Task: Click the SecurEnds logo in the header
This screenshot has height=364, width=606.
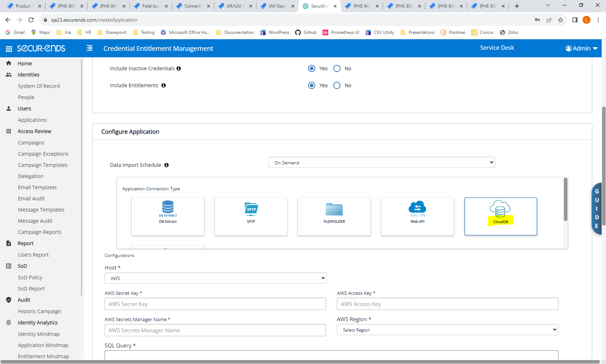Action: pos(40,48)
